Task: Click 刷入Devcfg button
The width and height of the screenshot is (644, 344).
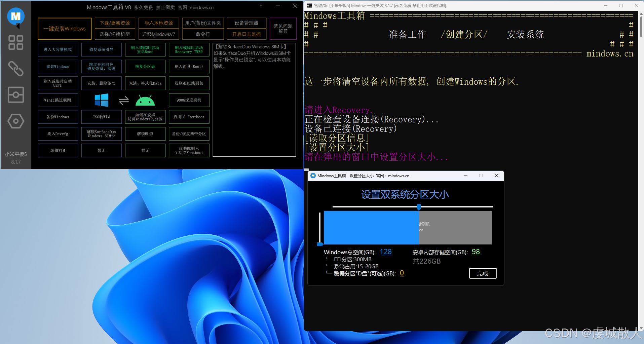Action: [x=58, y=133]
